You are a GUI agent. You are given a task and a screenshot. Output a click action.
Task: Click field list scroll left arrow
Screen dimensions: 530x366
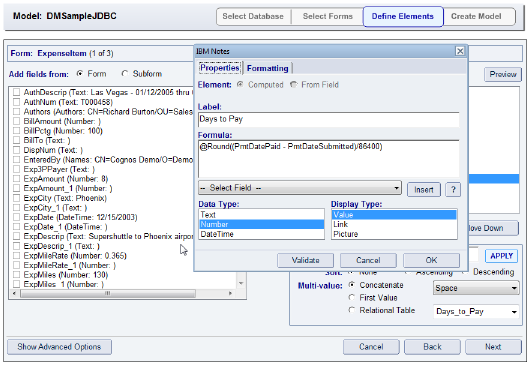coord(14,293)
